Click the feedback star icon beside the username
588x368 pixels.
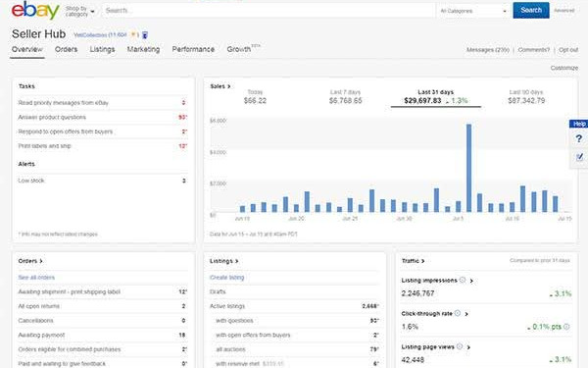click(x=133, y=34)
